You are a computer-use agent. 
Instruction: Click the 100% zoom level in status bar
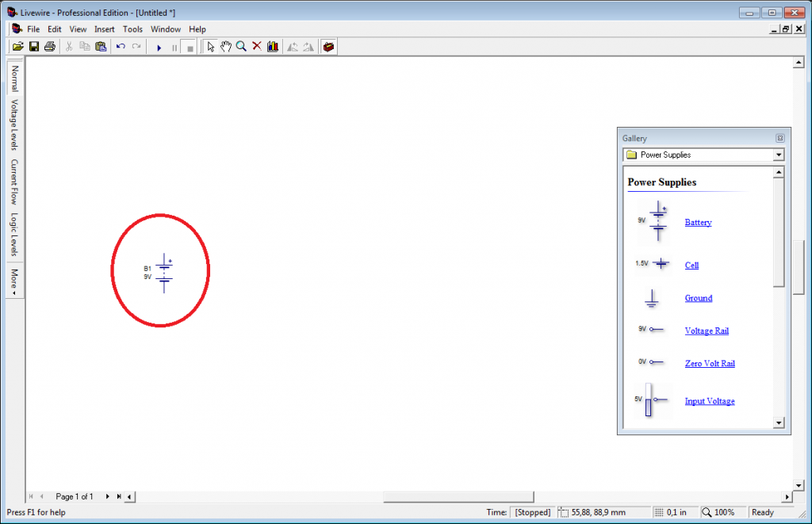724,512
